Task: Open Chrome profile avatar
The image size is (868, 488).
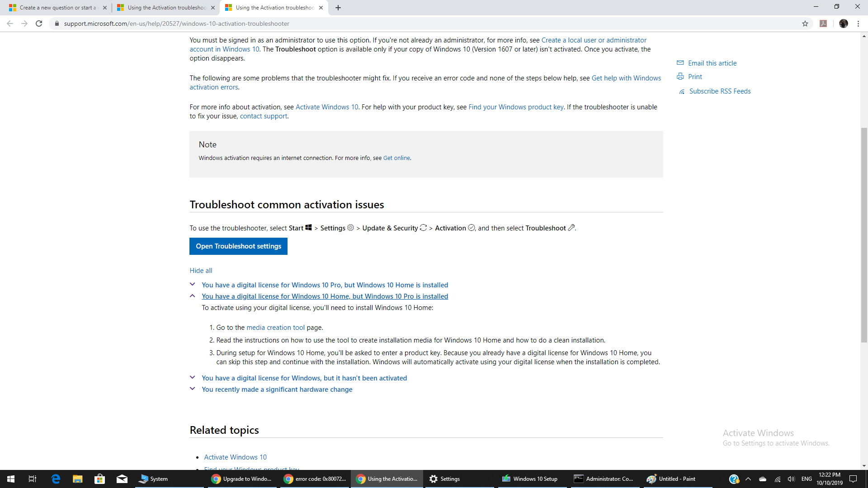Action: coord(844,23)
